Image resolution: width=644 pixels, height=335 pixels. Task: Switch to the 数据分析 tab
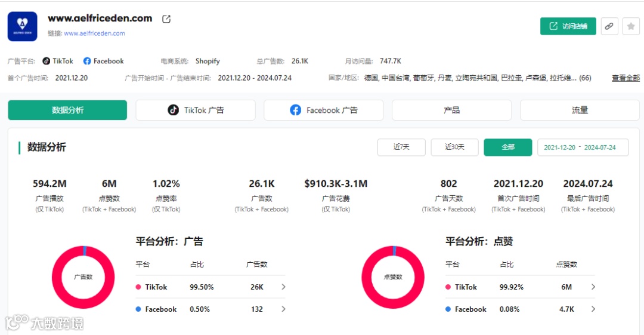pyautogui.click(x=67, y=110)
